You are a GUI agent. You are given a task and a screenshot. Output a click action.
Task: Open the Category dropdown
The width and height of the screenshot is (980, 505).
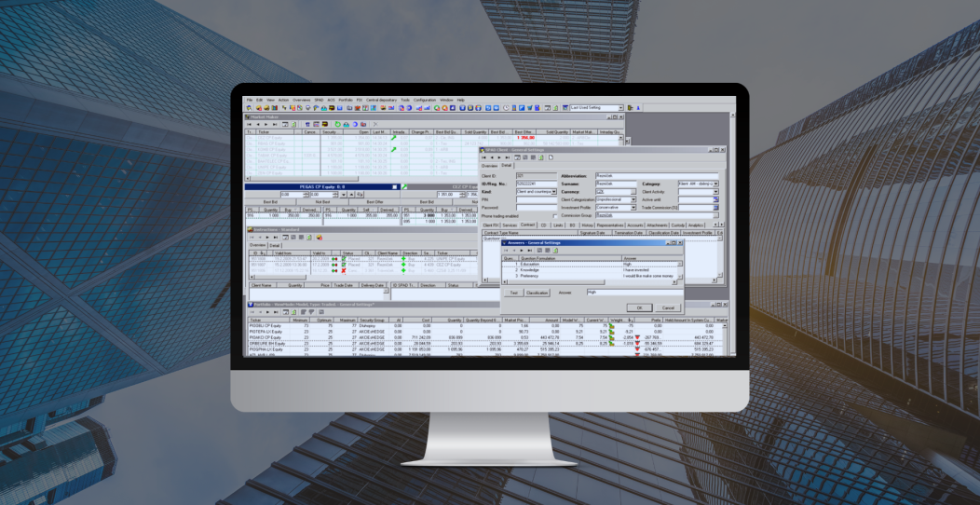(x=715, y=183)
